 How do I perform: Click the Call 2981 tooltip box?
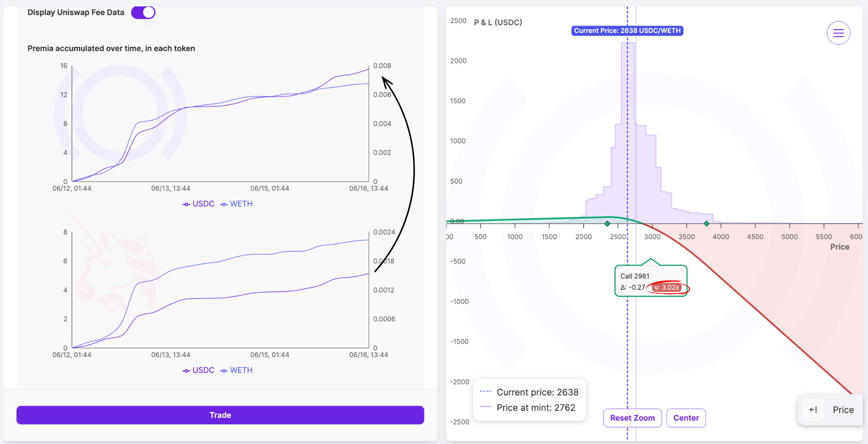651,281
